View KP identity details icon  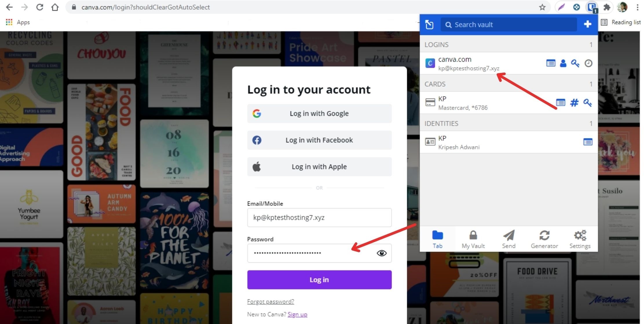coord(588,142)
